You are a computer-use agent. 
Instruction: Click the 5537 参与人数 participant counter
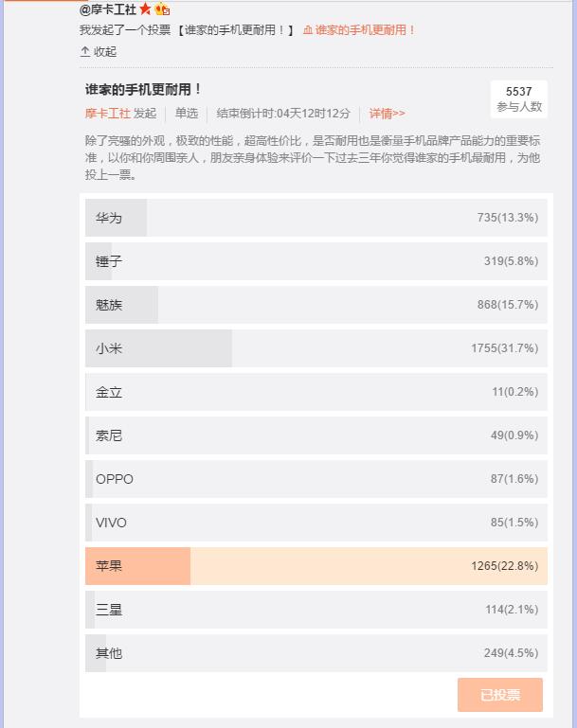pyautogui.click(x=519, y=99)
